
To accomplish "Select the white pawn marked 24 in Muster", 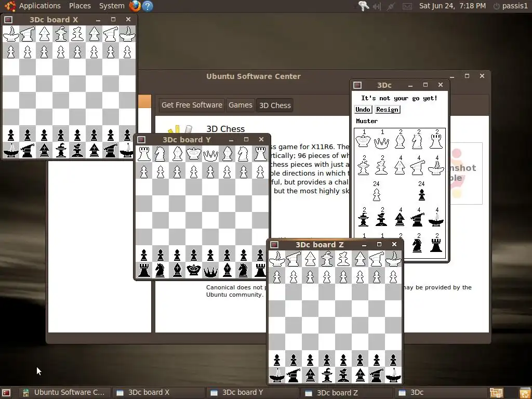I will (376, 195).
